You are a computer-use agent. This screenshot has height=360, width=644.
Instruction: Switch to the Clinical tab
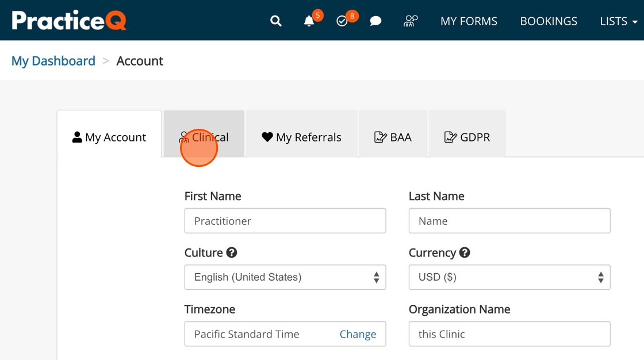pos(204,137)
